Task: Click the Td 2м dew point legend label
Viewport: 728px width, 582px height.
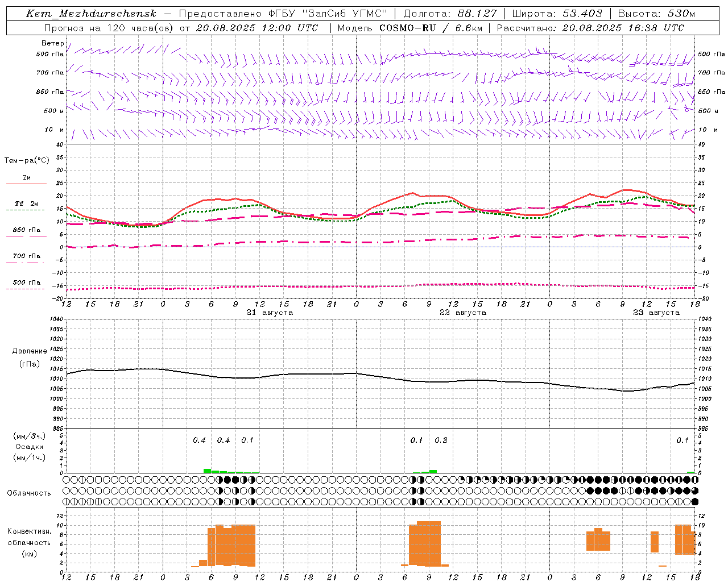Action: 27,203
